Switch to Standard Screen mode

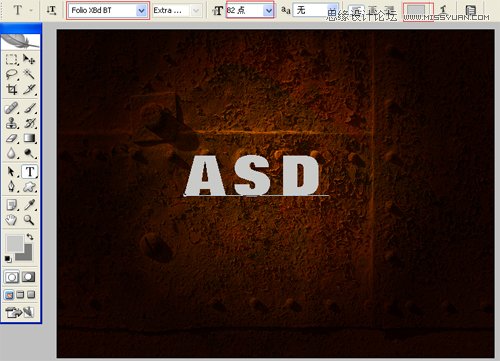coord(9,295)
